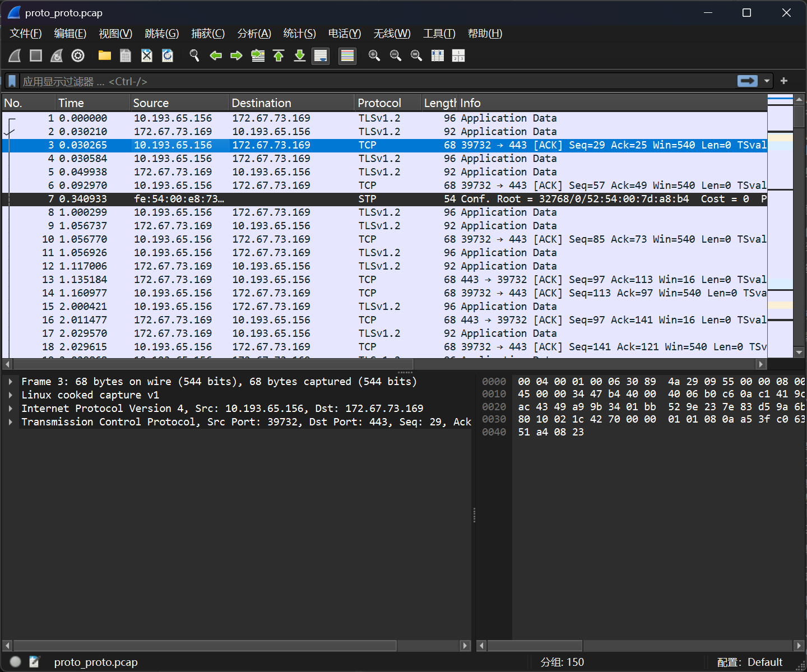Go forward in packet history
This screenshot has width=807, height=672.
point(236,55)
